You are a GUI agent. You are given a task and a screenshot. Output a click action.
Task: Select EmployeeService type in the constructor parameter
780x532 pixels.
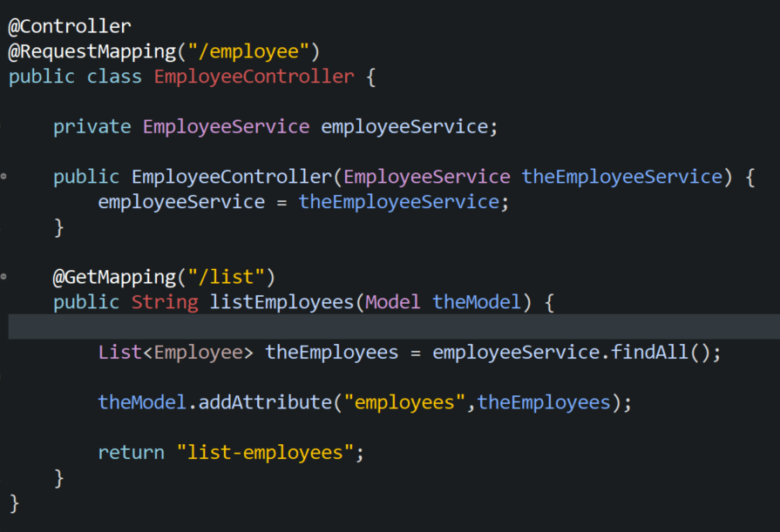coord(427,177)
